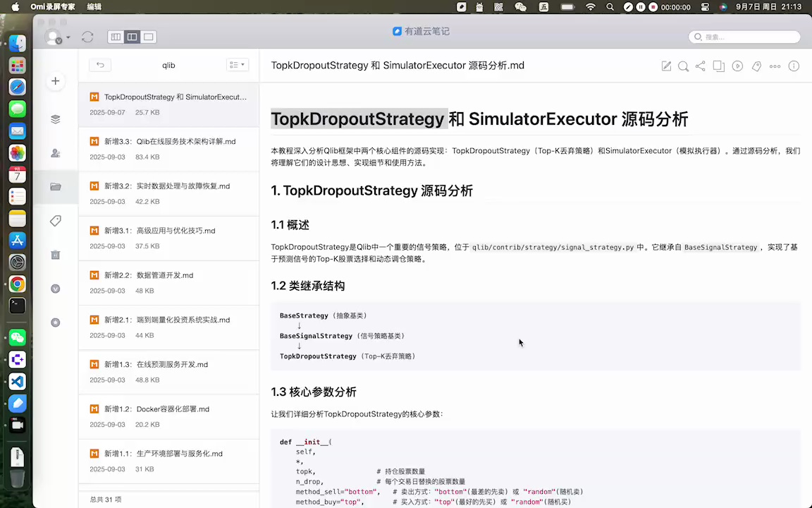
Task: Switch to single-pane layout view
Action: [148, 37]
